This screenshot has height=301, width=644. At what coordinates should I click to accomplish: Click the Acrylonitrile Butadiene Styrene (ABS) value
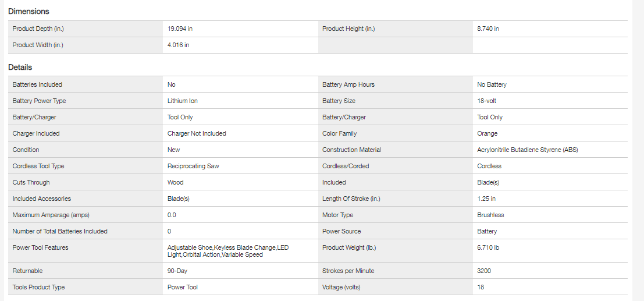(528, 150)
